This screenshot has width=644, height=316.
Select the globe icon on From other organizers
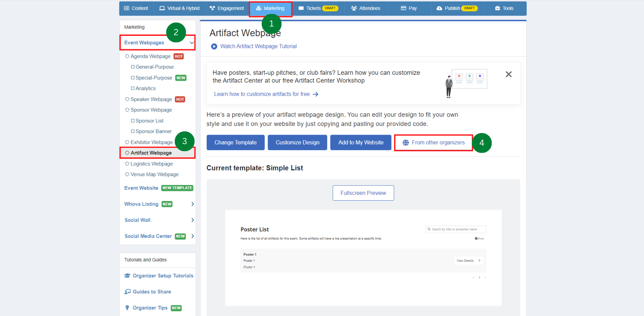point(406,142)
